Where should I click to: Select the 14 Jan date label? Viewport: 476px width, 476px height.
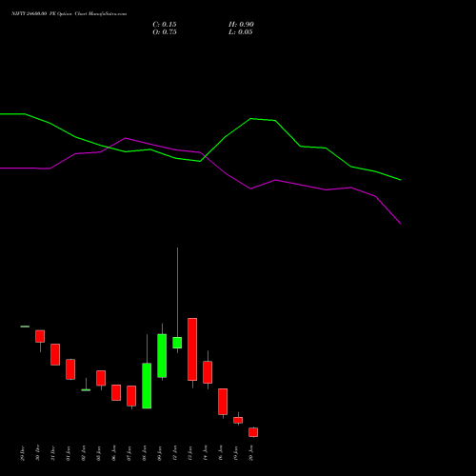pyautogui.click(x=206, y=453)
